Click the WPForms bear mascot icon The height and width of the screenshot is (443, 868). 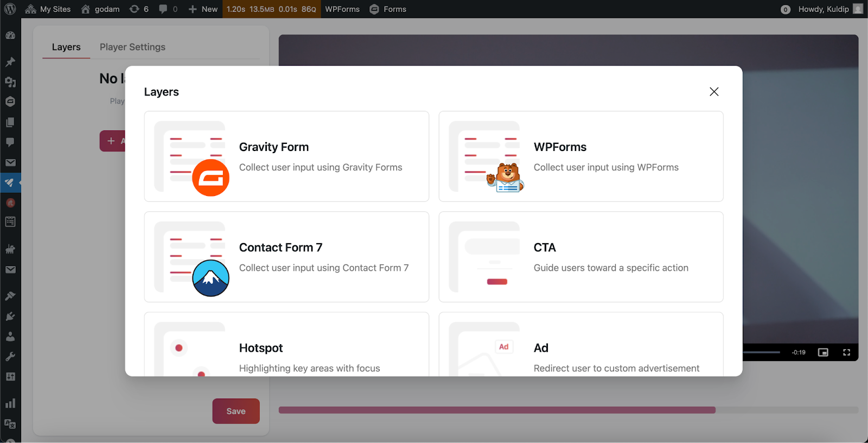click(507, 178)
